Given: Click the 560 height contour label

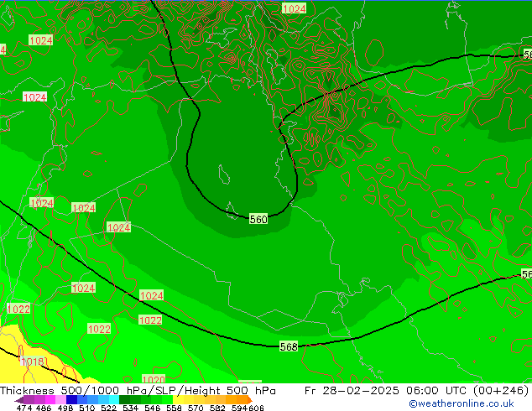Looking at the screenshot, I should click(x=258, y=220).
